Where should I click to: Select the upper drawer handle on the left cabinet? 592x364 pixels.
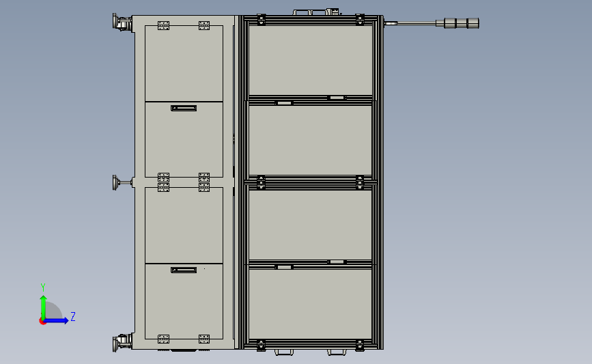point(184,109)
